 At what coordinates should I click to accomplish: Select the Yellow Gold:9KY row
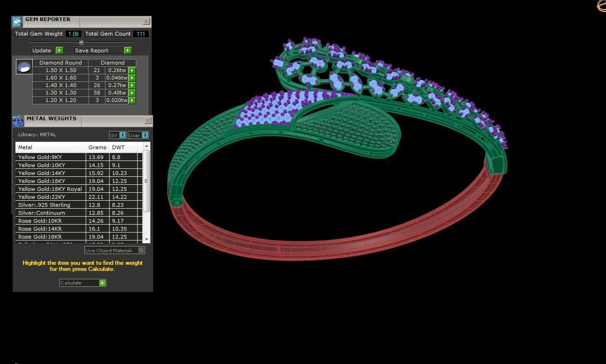click(79, 157)
